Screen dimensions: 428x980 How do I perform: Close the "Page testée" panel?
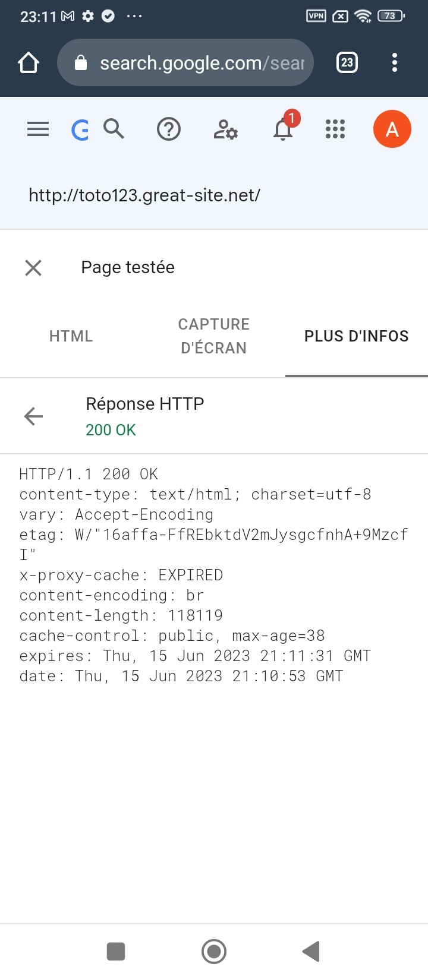point(33,268)
